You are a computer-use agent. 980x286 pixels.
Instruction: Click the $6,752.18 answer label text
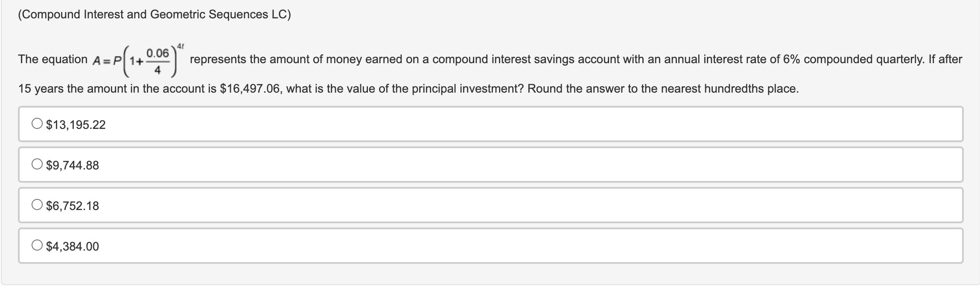(73, 206)
